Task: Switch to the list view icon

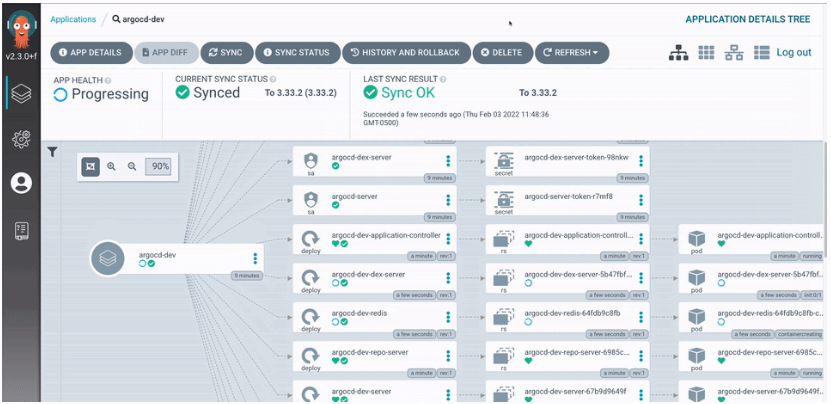Action: (x=762, y=52)
